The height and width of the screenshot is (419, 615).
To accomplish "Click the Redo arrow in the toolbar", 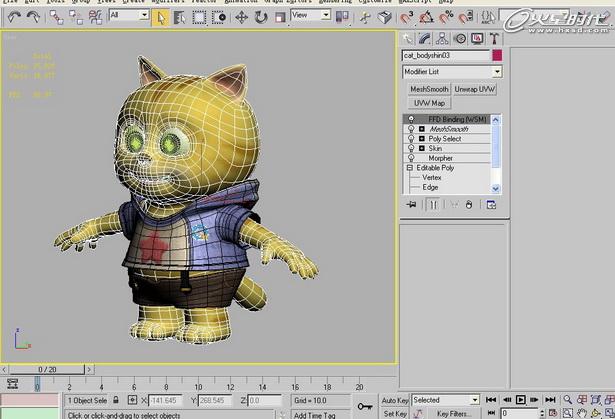I will pos(33,17).
